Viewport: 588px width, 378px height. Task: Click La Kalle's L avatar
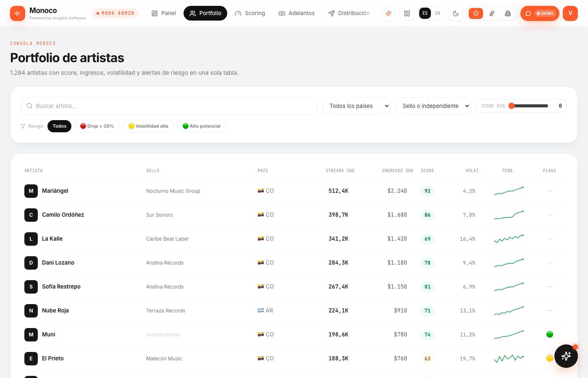click(x=31, y=239)
